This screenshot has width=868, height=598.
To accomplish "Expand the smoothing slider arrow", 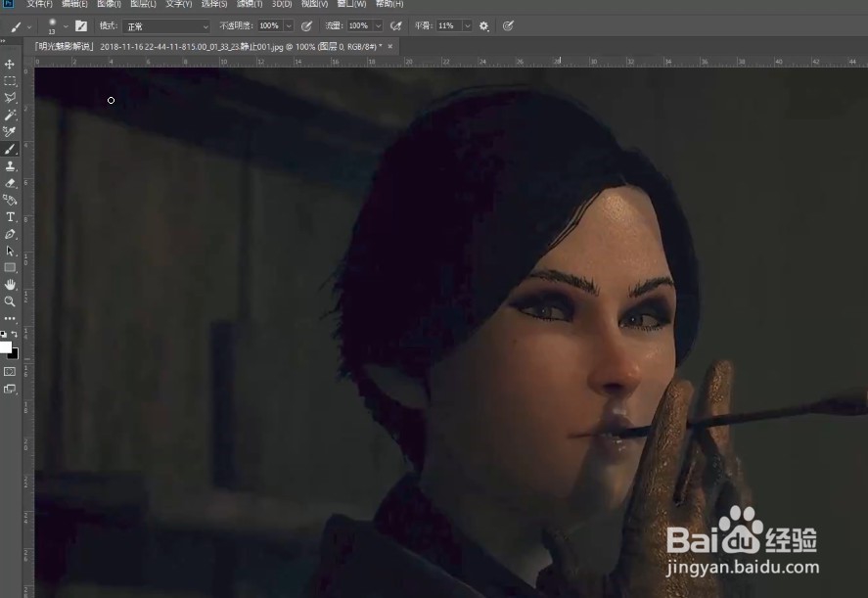I will pyautogui.click(x=467, y=26).
